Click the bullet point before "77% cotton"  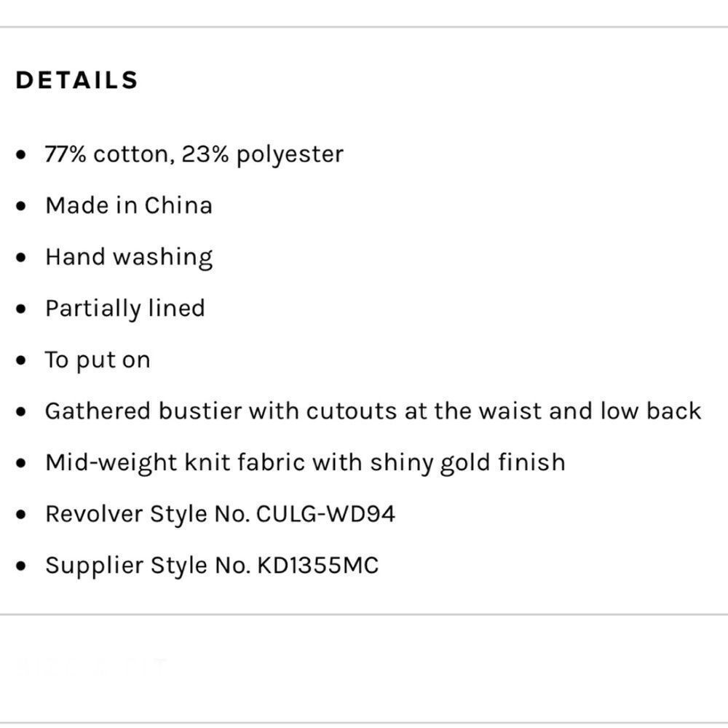point(23,155)
